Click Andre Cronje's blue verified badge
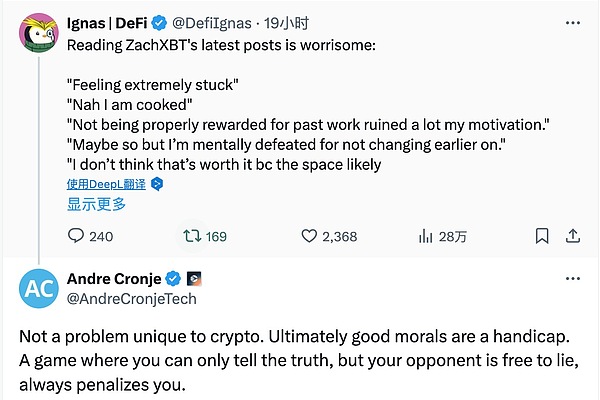Screen dimensions: 600x400 click(x=173, y=278)
